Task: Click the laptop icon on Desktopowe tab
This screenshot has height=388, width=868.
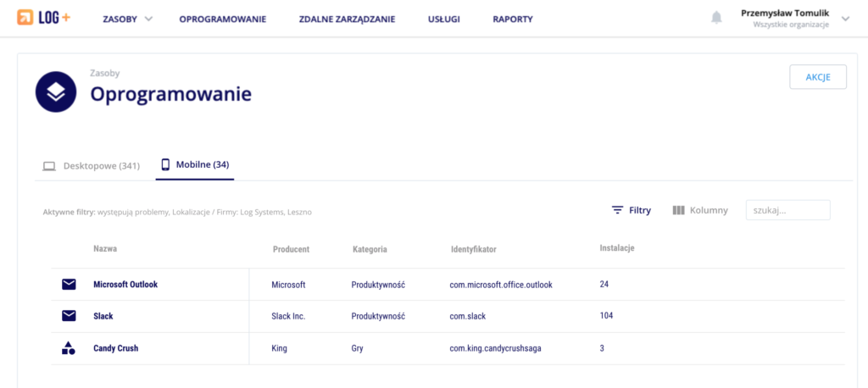Action: (x=49, y=166)
